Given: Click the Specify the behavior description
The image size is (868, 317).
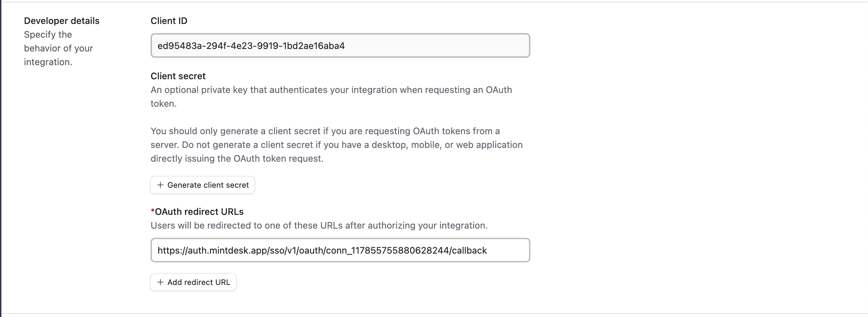Looking at the screenshot, I should (58, 48).
